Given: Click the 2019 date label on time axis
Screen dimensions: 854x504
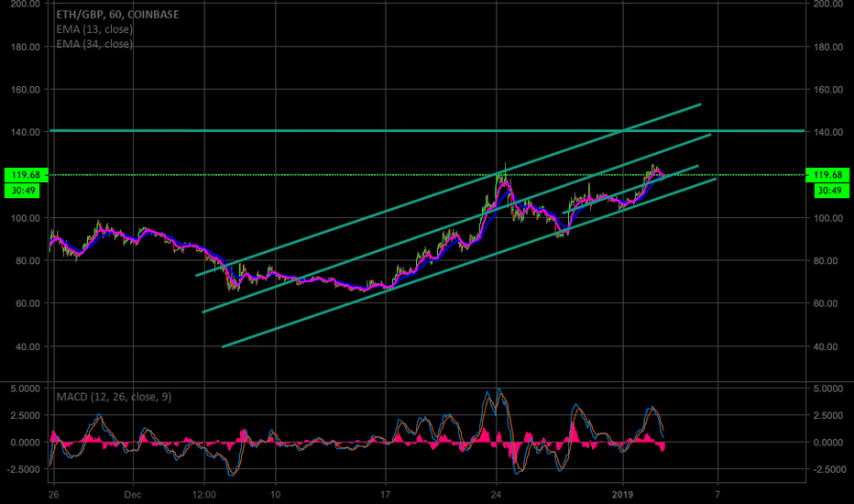Looking at the screenshot, I should [622, 495].
